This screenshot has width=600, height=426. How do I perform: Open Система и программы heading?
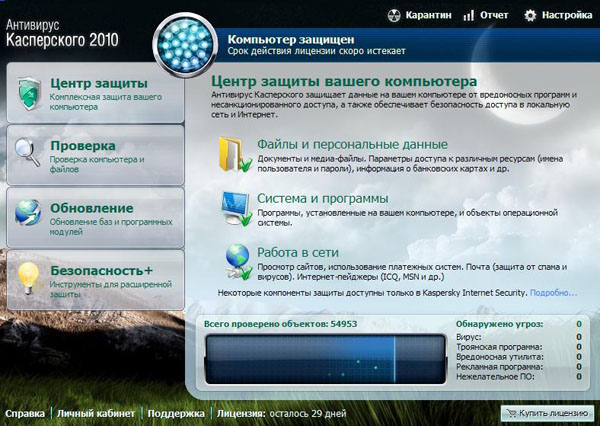coord(323,198)
